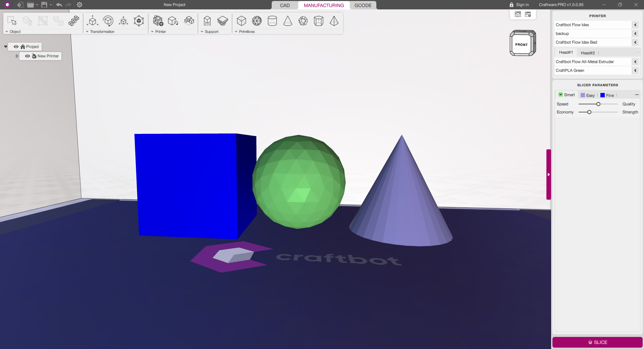Toggle the green Smart profile checkbox

[x=560, y=95]
